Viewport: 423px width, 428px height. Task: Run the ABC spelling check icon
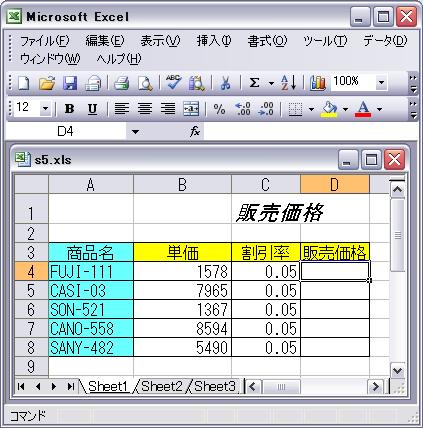(174, 82)
